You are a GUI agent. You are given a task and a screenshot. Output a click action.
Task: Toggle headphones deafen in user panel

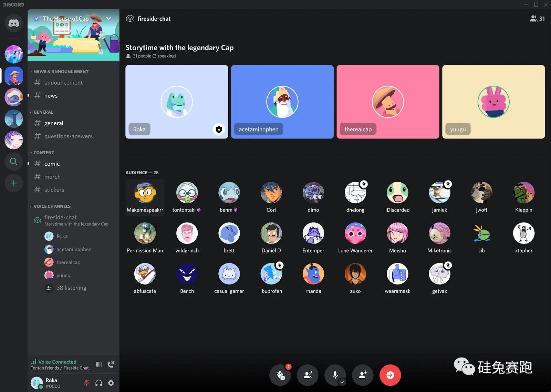[x=98, y=383]
